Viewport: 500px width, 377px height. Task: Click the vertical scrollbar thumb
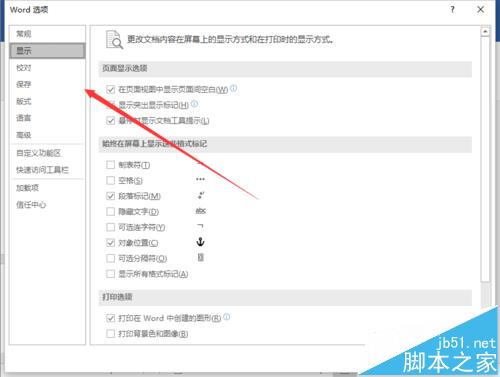[x=485, y=159]
